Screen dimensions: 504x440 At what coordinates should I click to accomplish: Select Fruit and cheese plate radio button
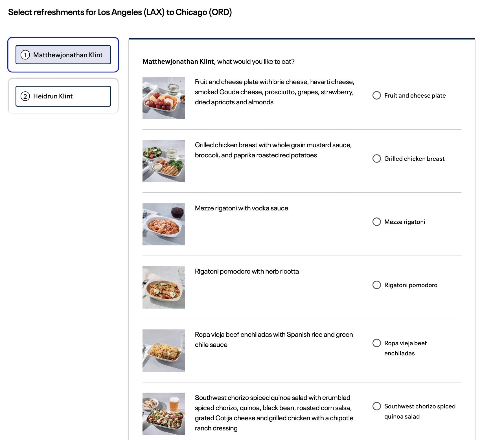(377, 95)
